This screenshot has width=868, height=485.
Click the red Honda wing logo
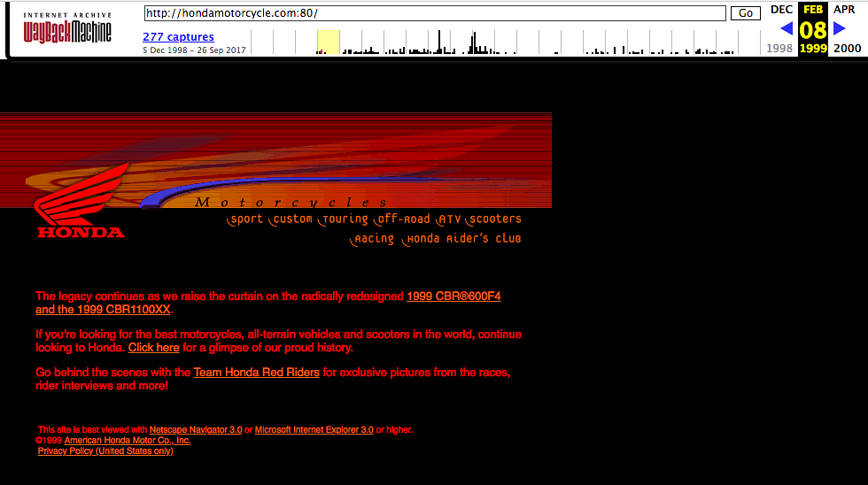pyautogui.click(x=81, y=204)
